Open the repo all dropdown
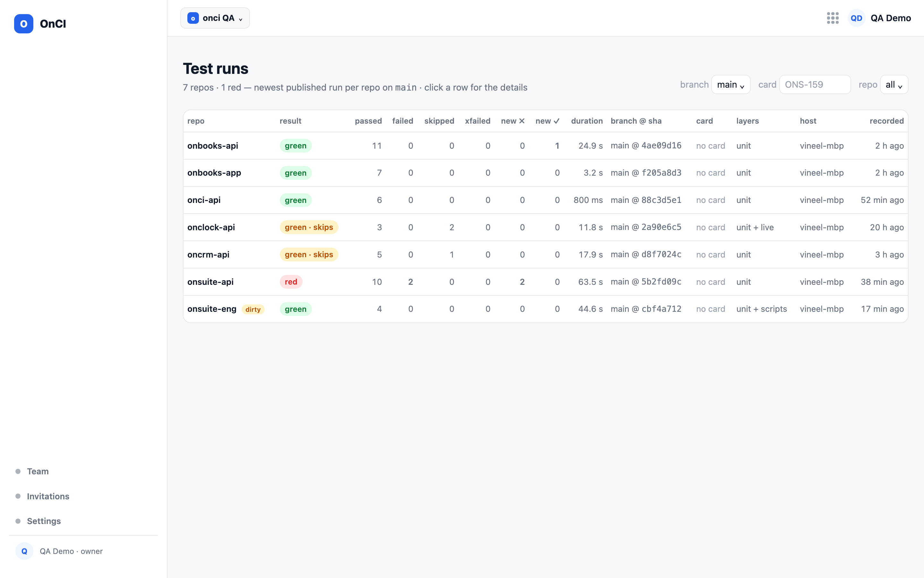Screen dimensions: 924x578 tap(894, 84)
